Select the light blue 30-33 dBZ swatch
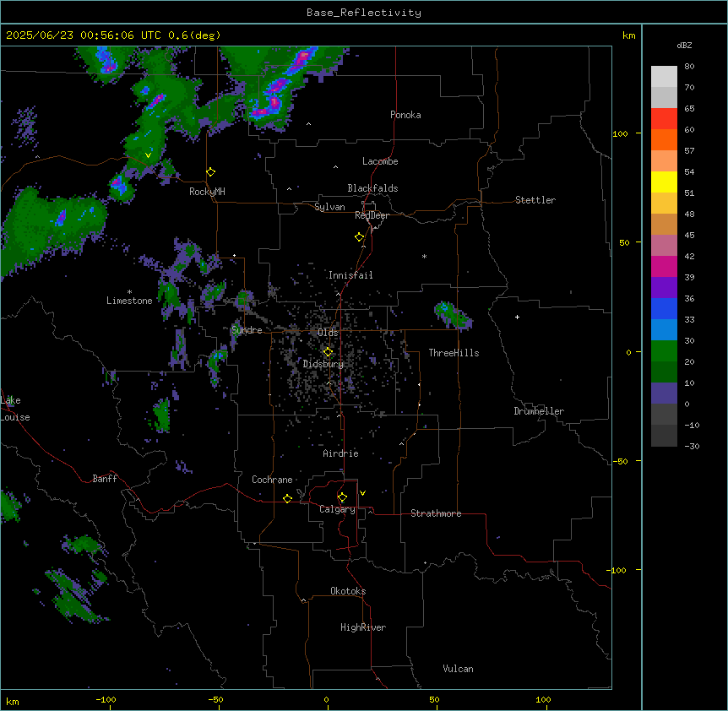Screen dimensions: 728x711 point(664,329)
